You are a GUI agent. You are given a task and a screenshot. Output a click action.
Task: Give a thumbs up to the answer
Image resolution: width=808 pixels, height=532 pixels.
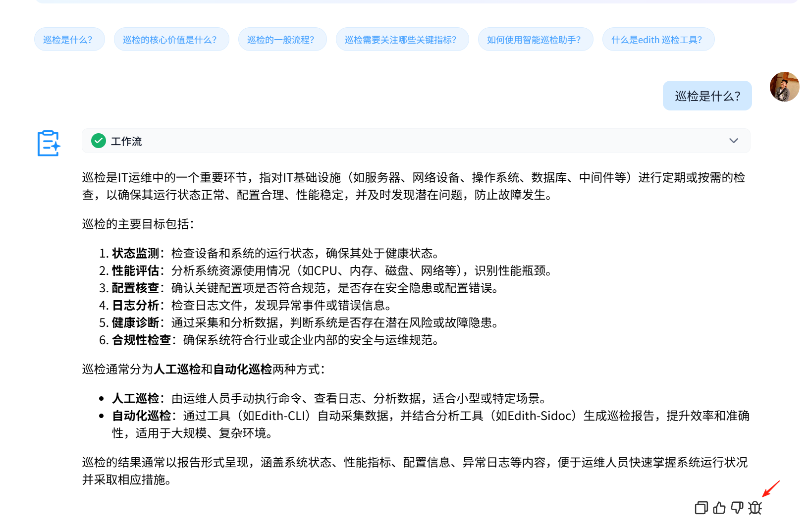point(718,508)
